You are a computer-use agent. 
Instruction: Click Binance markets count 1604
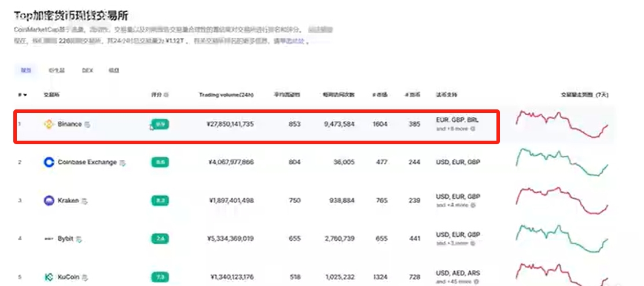tap(380, 124)
